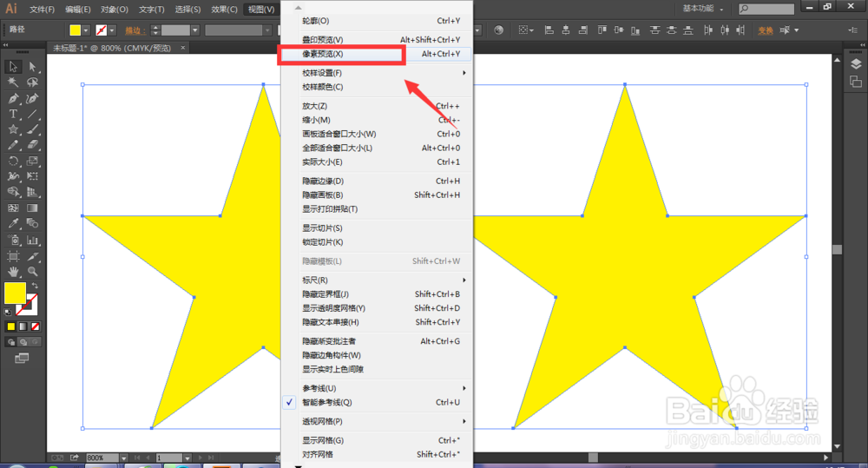Viewport: 868px width, 468px height.
Task: Choose 隐藏边缘(D) menu item
Action: pyautogui.click(x=377, y=181)
